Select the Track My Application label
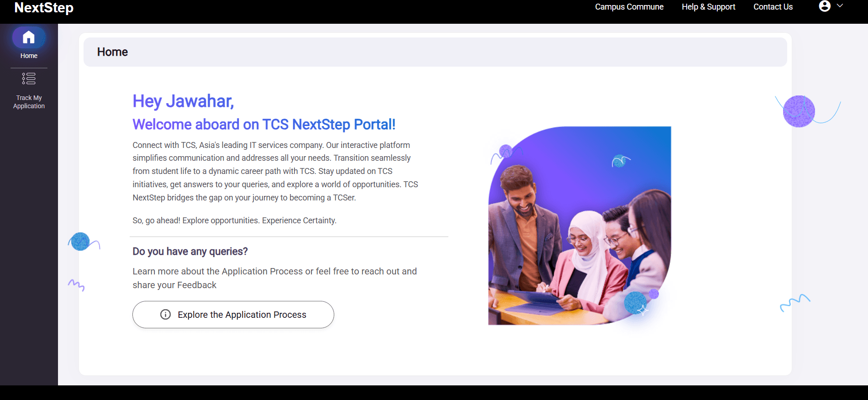The image size is (868, 400). pos(29,102)
